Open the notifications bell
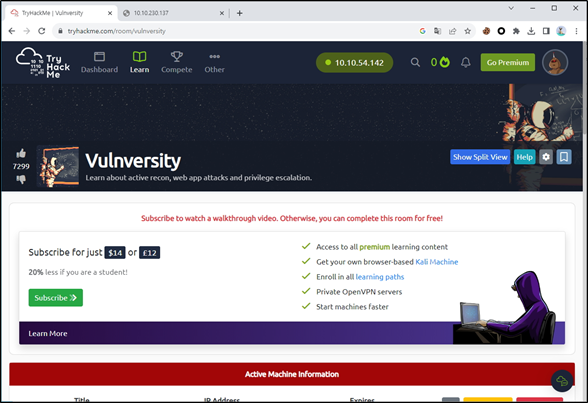 (466, 62)
